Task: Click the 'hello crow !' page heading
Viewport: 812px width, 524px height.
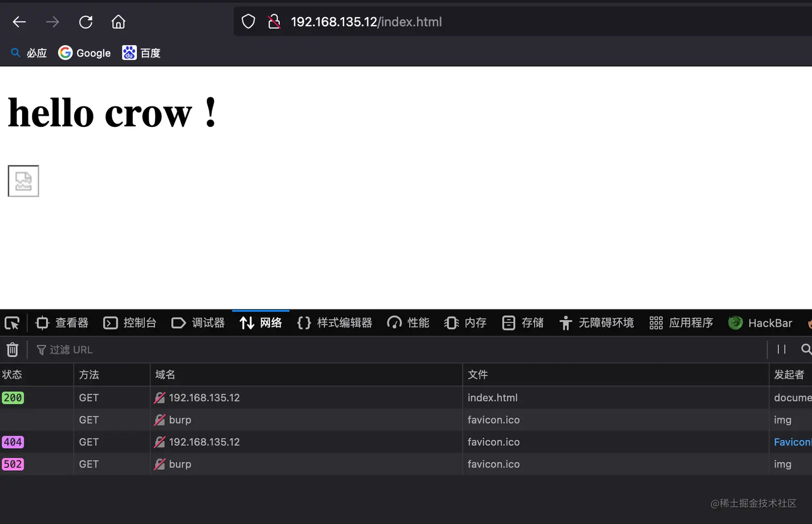Action: [112, 113]
